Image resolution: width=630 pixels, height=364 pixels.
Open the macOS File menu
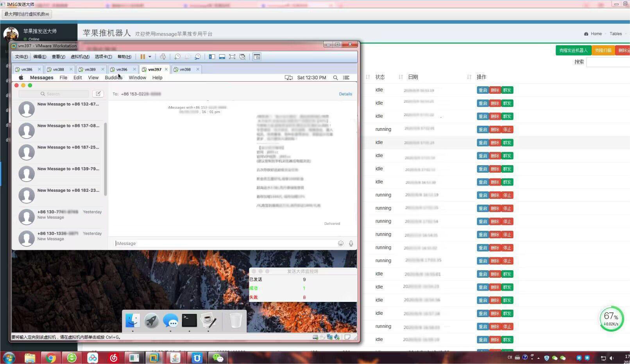63,78
